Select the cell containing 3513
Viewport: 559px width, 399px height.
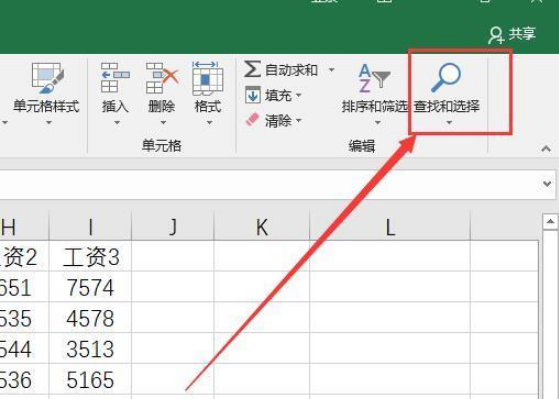pyautogui.click(x=90, y=348)
